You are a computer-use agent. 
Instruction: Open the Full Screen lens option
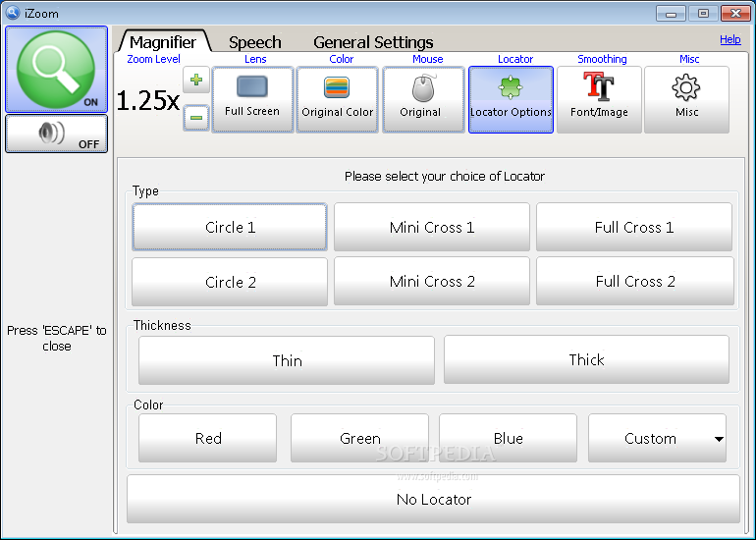pyautogui.click(x=252, y=100)
